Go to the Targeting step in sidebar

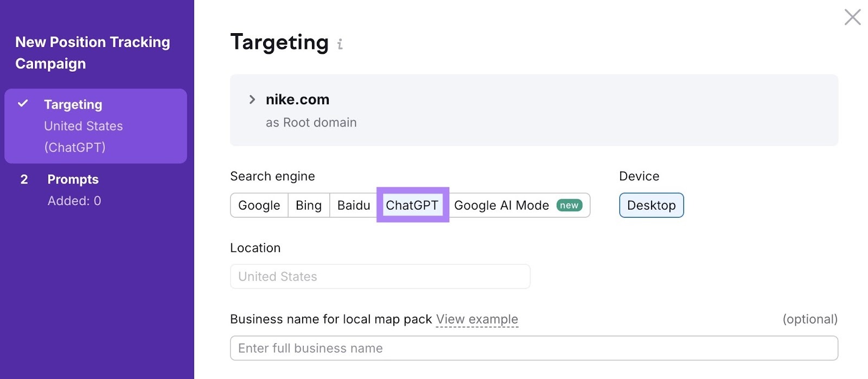point(73,104)
